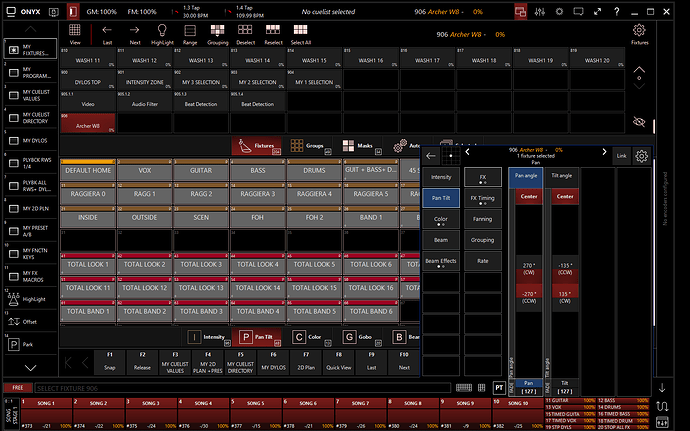Click F1 Snap function key
Viewport: 690px width, 431px height.
110,362
